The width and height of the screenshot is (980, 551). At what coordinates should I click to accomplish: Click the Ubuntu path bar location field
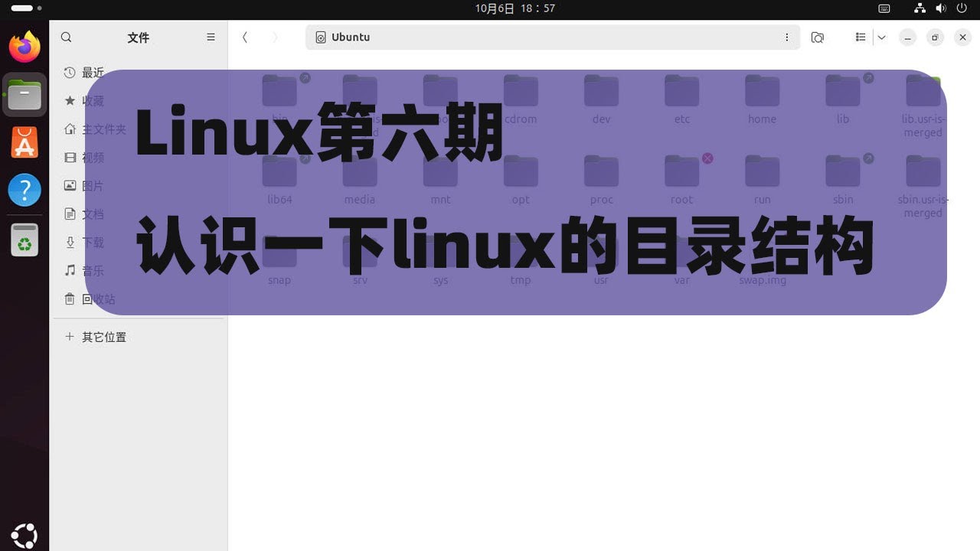click(553, 37)
